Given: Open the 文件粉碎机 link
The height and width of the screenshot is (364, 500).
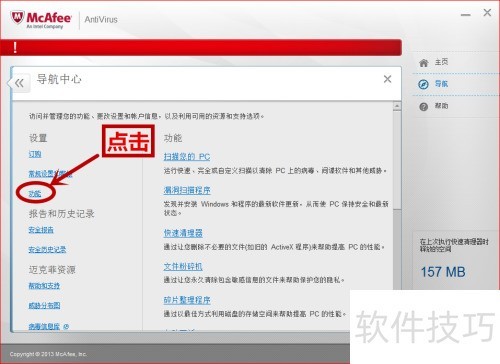Looking at the screenshot, I should click(183, 267).
